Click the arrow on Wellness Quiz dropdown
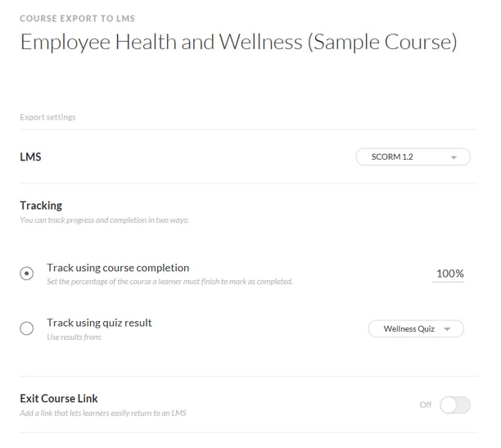Screen dimensions: 501x448 click(x=447, y=329)
